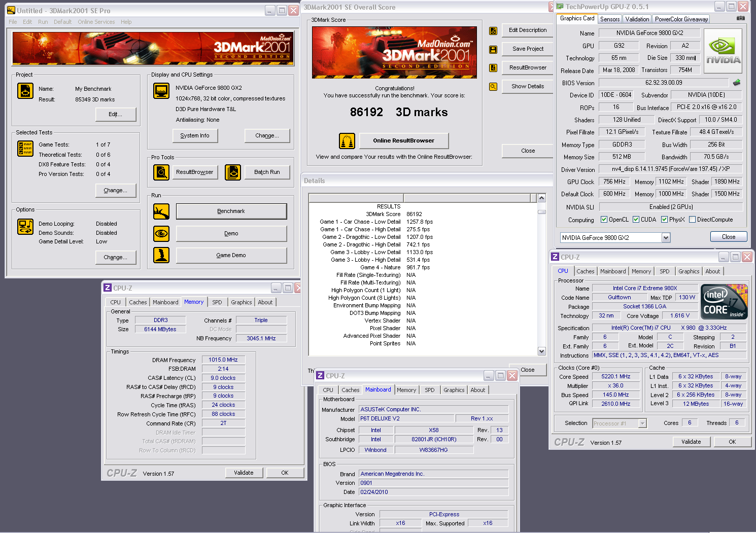Screen dimensions: 756x533
Task: Click the Edit Description icon
Action: click(x=493, y=31)
